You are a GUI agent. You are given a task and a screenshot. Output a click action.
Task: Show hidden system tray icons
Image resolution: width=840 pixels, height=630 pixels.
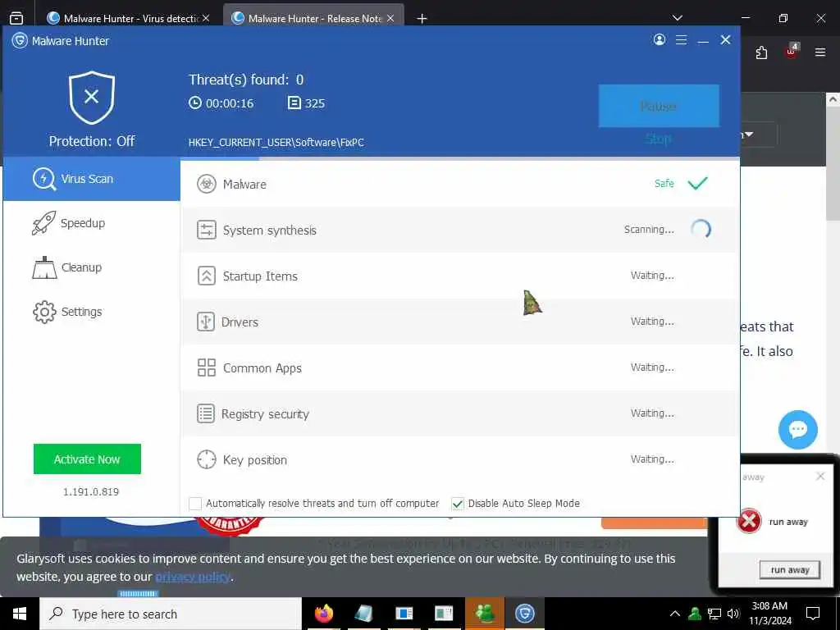tap(675, 614)
